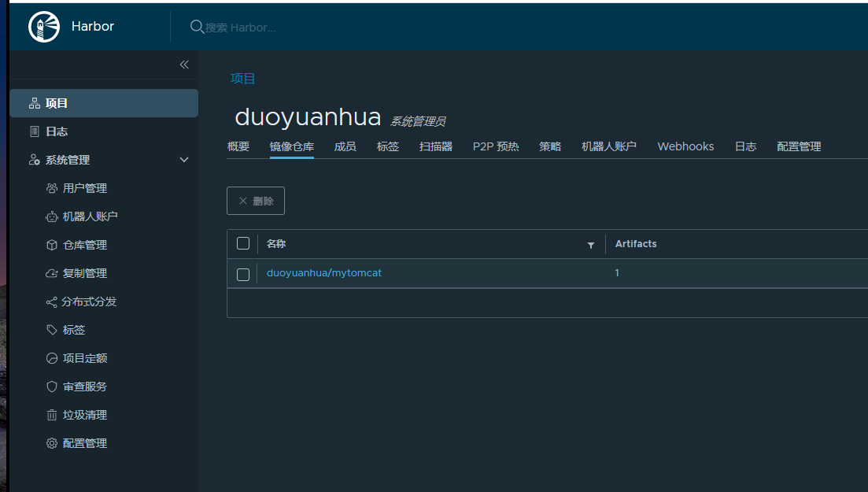The width and height of the screenshot is (868, 492).
Task: Open 分布式分发 in the sidebar
Action: (89, 302)
